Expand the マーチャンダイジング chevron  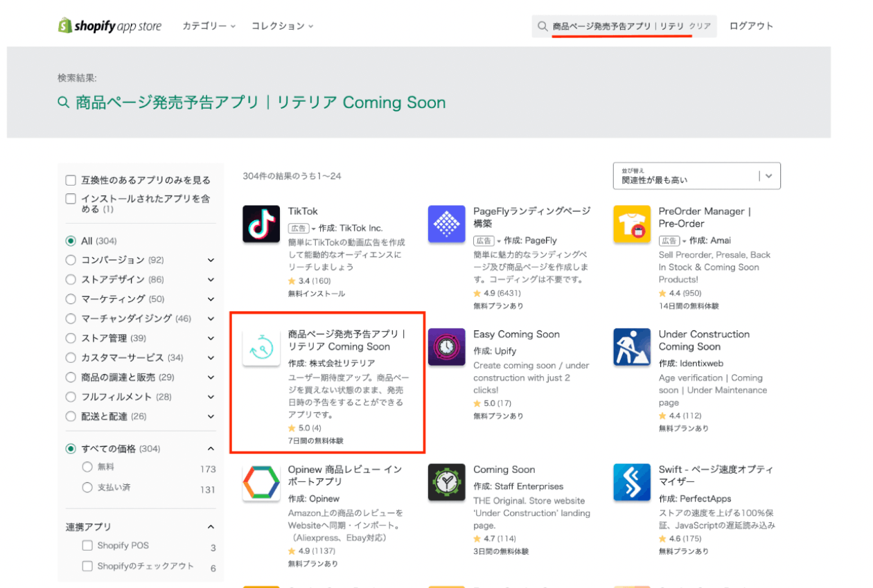pos(211,319)
